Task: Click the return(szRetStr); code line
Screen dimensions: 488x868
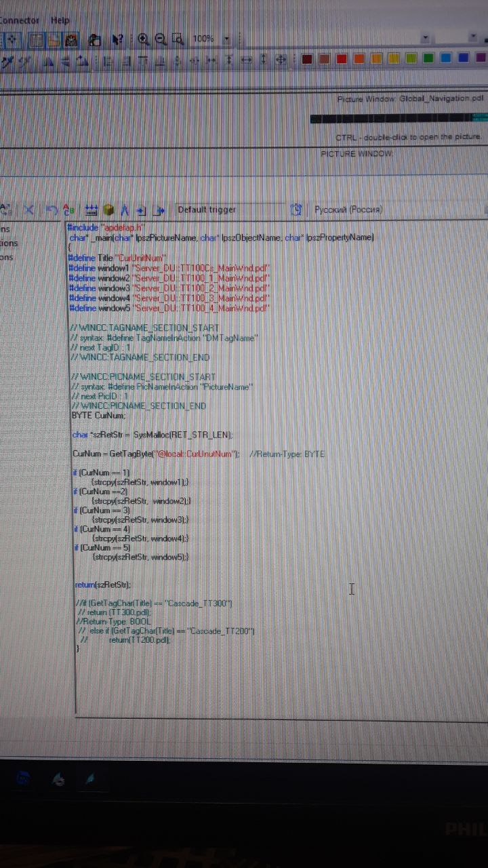Action: (x=103, y=584)
